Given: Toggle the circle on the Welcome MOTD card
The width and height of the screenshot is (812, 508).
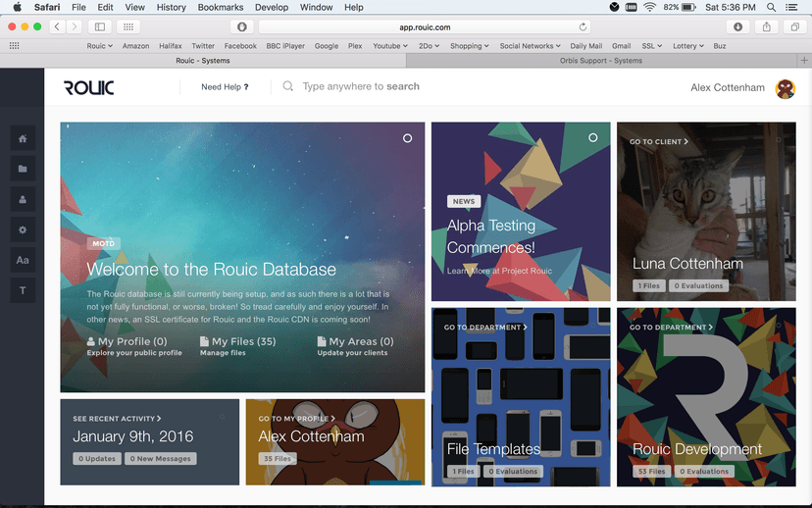Looking at the screenshot, I should [408, 138].
